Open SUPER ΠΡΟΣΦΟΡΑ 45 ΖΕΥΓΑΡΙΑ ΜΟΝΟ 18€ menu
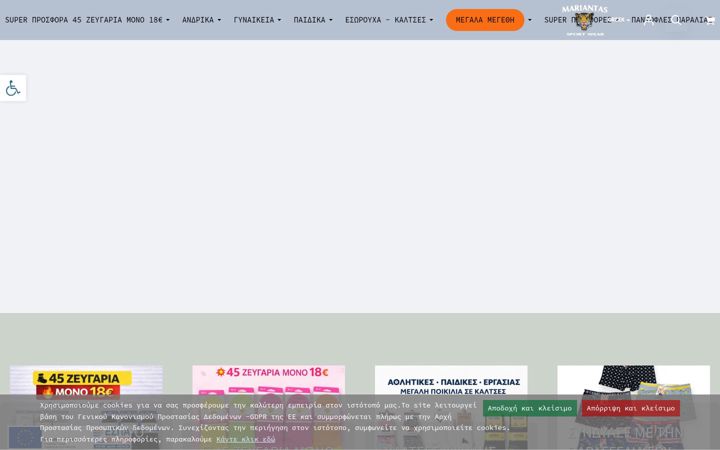This screenshot has width=720, height=450. pyautogui.click(x=87, y=20)
